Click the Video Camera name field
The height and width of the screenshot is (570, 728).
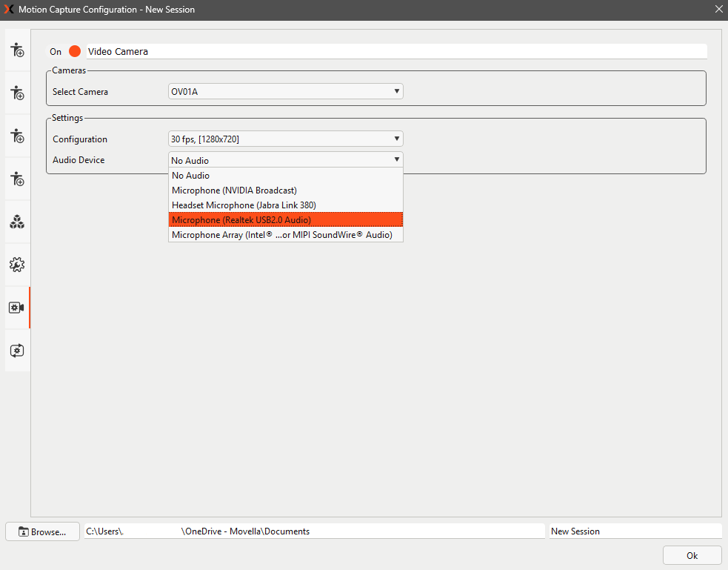click(x=396, y=52)
